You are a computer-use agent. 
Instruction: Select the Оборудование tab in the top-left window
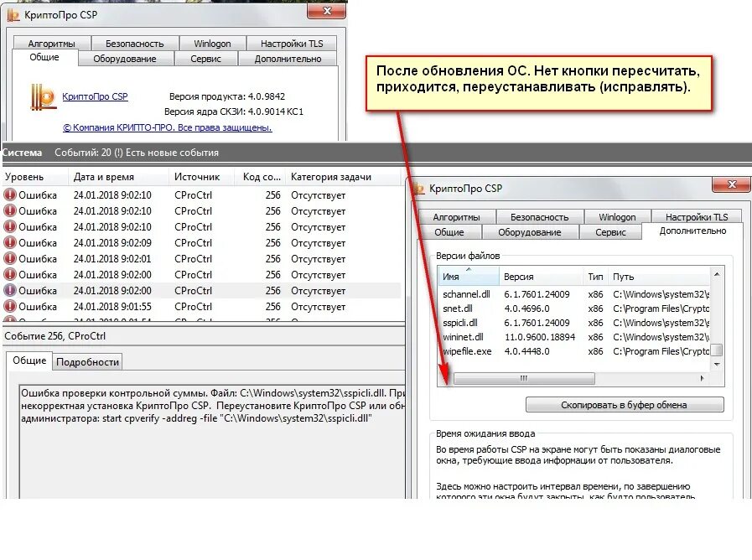pos(125,59)
